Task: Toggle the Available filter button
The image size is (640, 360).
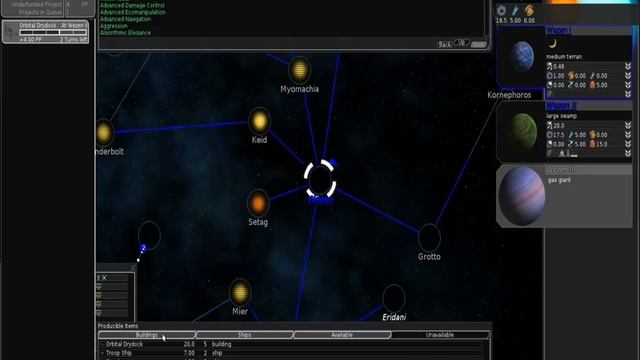Action: click(342, 335)
